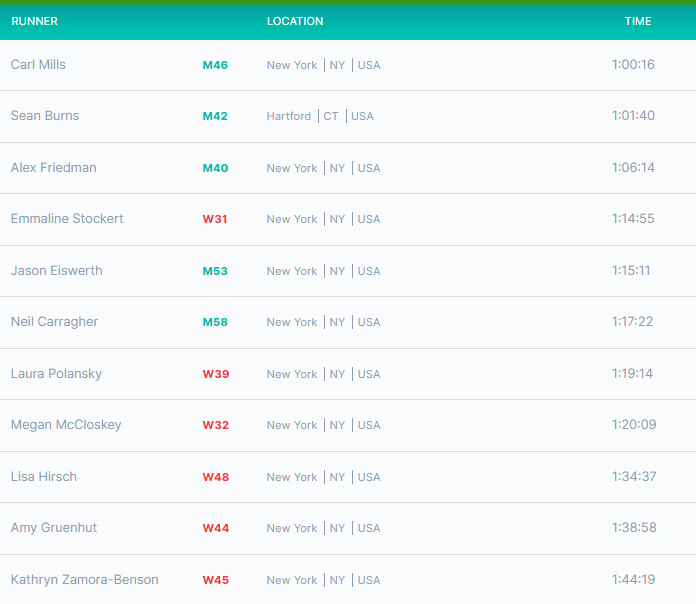Click the finish time 1:01:40
This screenshot has height=604, width=696.
pyautogui.click(x=633, y=116)
